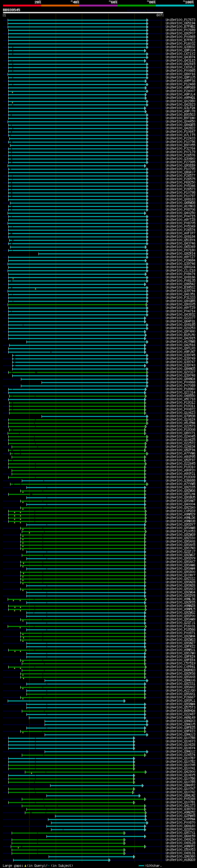This screenshot has height=868, width=197.
Task: Click the last hit label UniRef100_A1BQG9
Action: 180,860
